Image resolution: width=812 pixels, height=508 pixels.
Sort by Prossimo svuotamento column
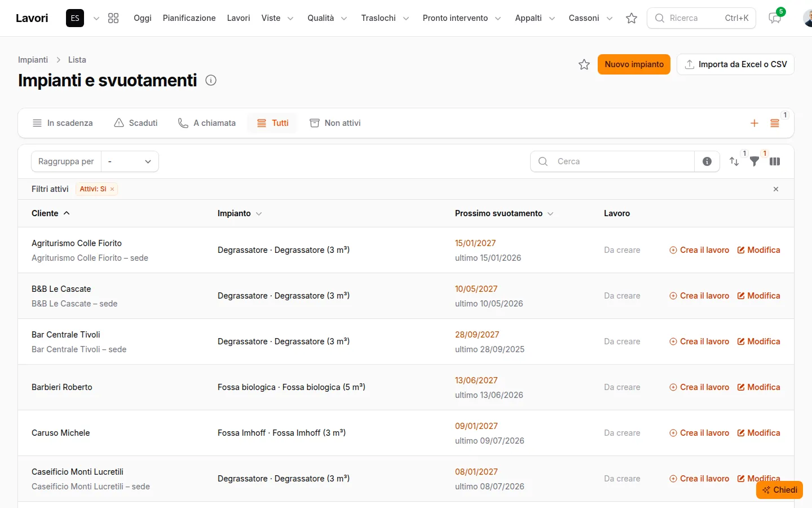coord(504,213)
